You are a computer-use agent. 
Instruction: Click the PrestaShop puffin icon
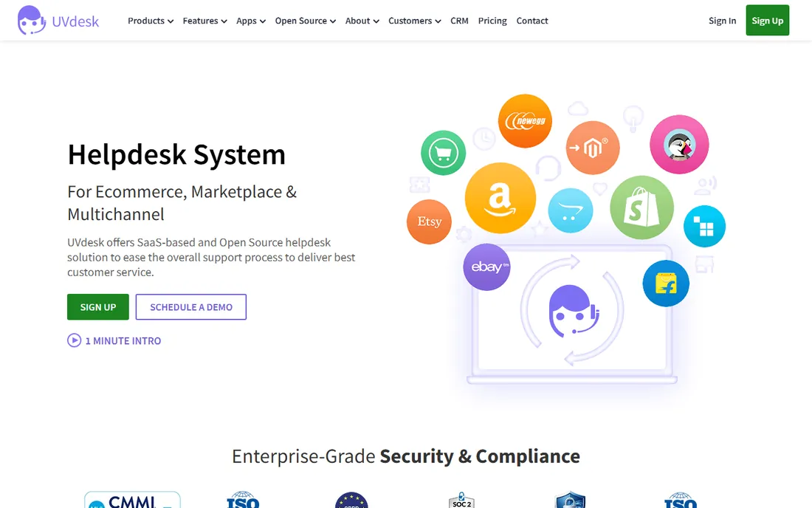[x=679, y=145]
